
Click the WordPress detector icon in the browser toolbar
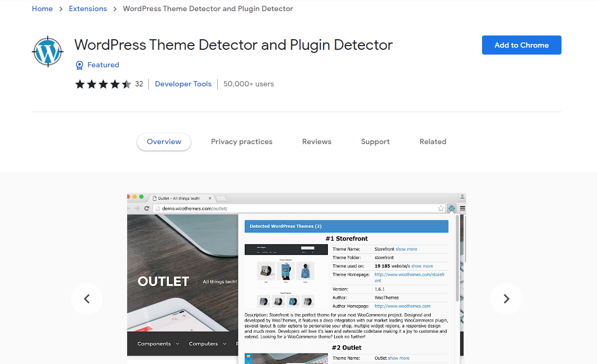(451, 208)
